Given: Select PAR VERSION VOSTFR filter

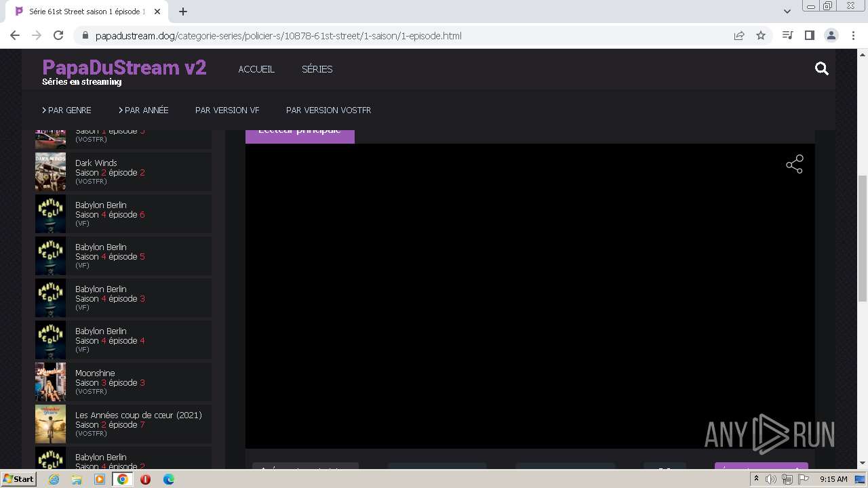Looking at the screenshot, I should pos(328,110).
